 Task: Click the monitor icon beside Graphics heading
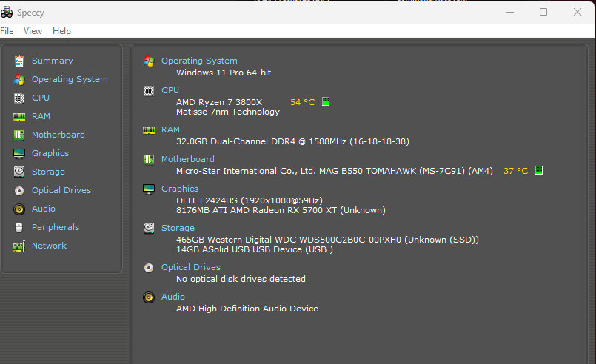tap(149, 189)
